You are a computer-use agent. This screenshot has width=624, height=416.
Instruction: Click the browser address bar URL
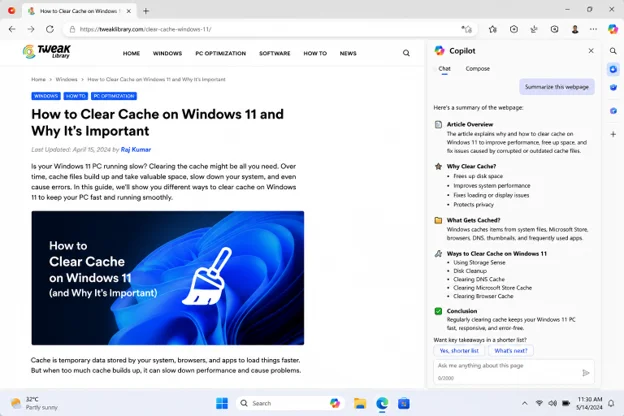pos(145,29)
